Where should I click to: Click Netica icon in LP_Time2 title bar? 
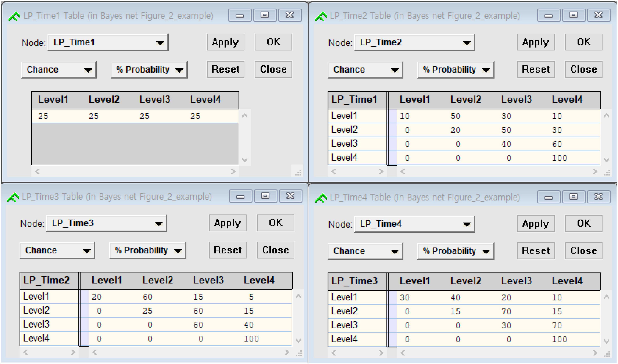point(321,16)
